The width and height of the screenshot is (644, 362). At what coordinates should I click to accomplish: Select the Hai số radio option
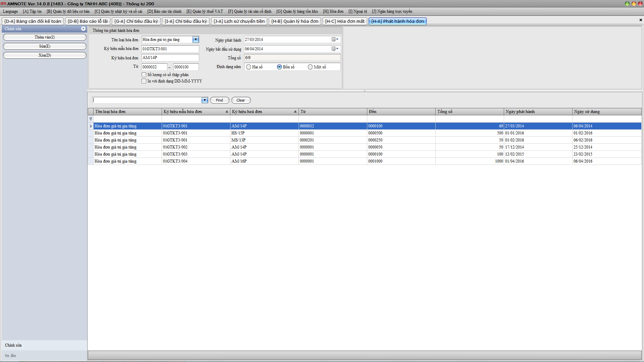coord(249,67)
